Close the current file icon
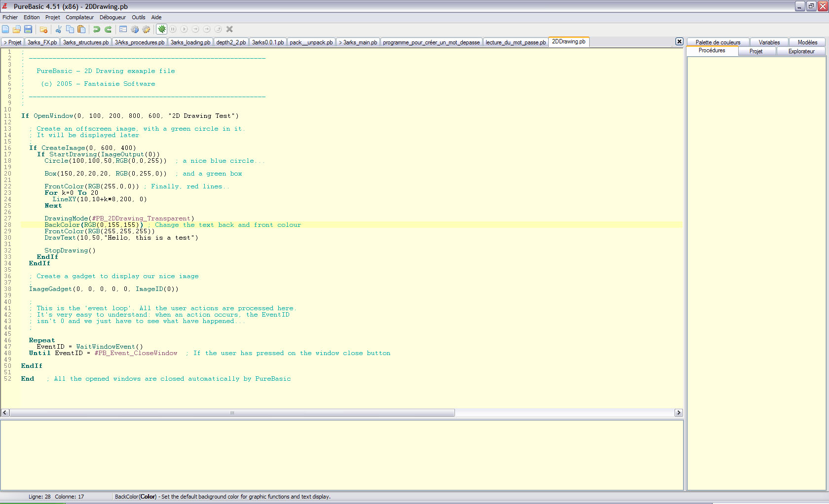The width and height of the screenshot is (829, 504). pos(43,30)
